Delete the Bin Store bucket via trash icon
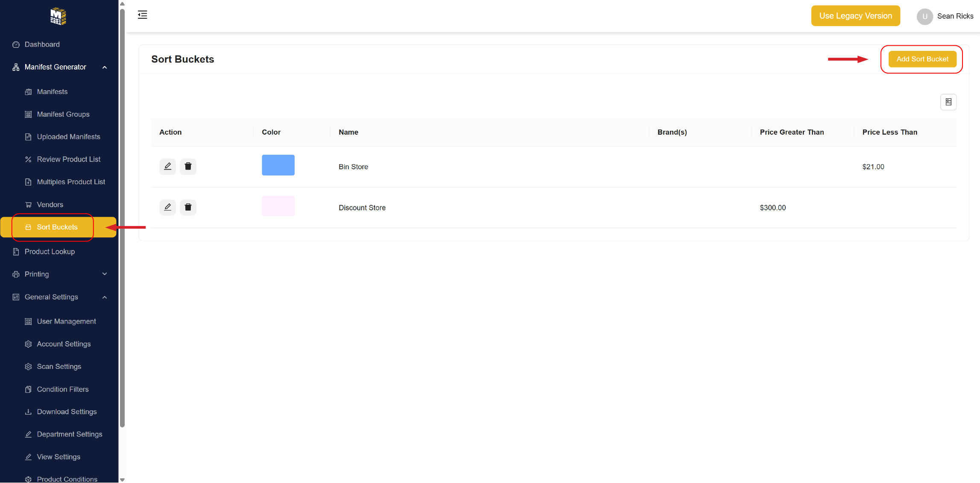The height and width of the screenshot is (483, 980). (188, 166)
